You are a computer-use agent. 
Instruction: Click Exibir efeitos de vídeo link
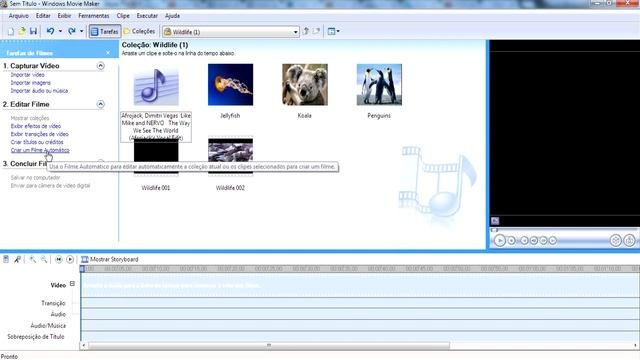pos(36,126)
